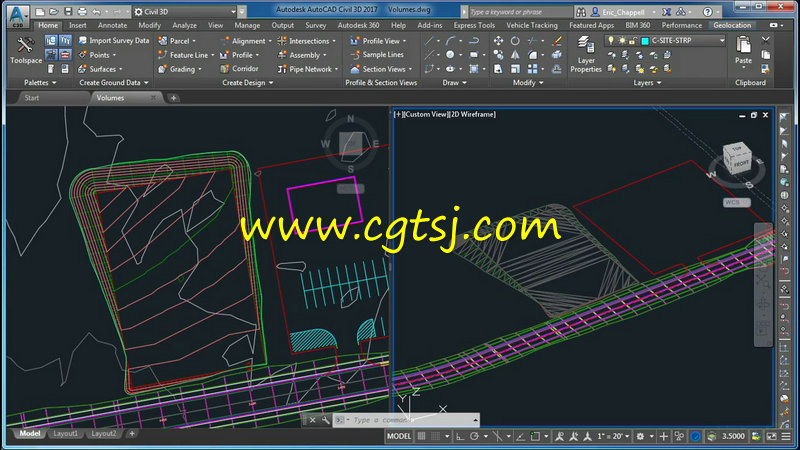
Task: Select the Arc draw tool
Action: [x=451, y=40]
